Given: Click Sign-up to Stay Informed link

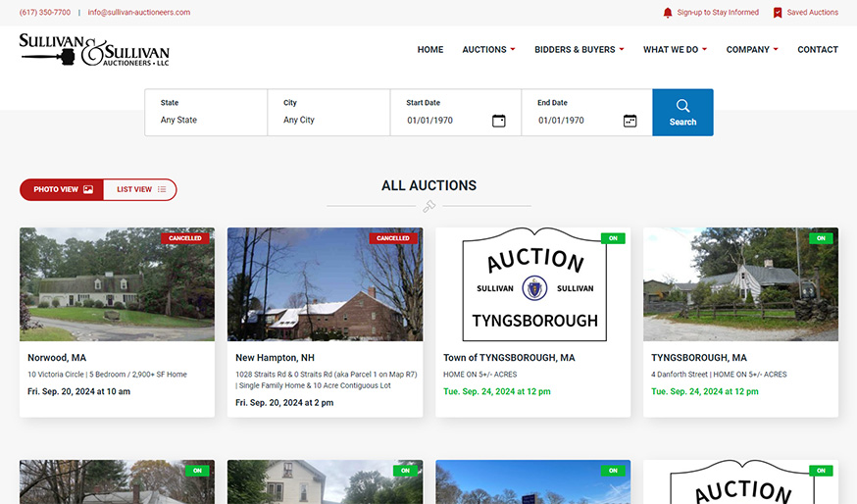Looking at the screenshot, I should pos(718,13).
